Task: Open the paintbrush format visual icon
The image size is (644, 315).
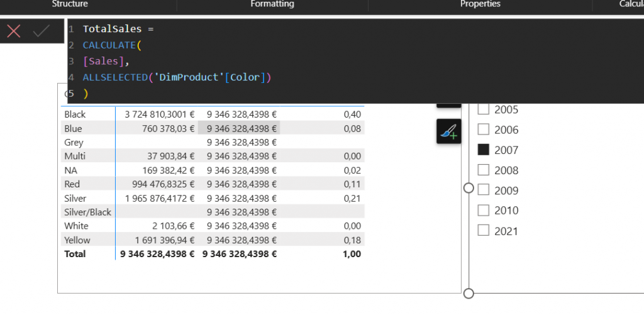Action: pyautogui.click(x=448, y=131)
